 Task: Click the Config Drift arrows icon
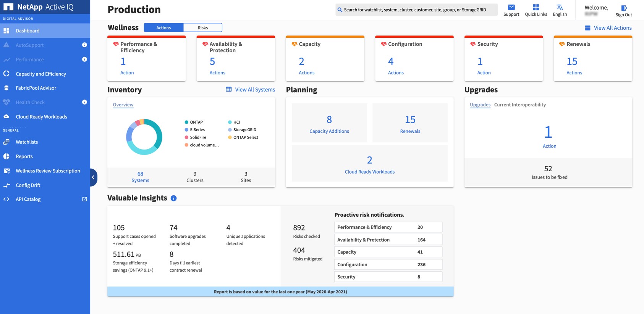(x=6, y=185)
